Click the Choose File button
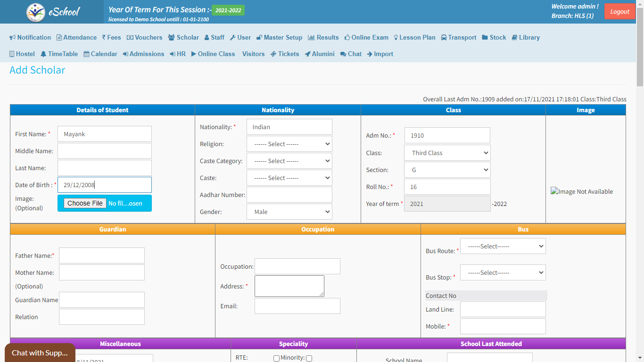Screen dimensions: 644x362 click(x=85, y=203)
